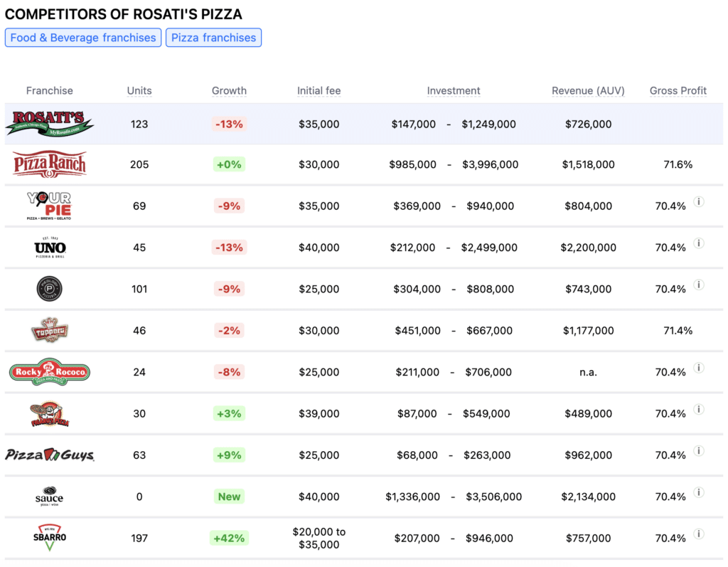Click the Revenue (AUV) column header
Screen dimensions: 728x567
click(x=588, y=90)
